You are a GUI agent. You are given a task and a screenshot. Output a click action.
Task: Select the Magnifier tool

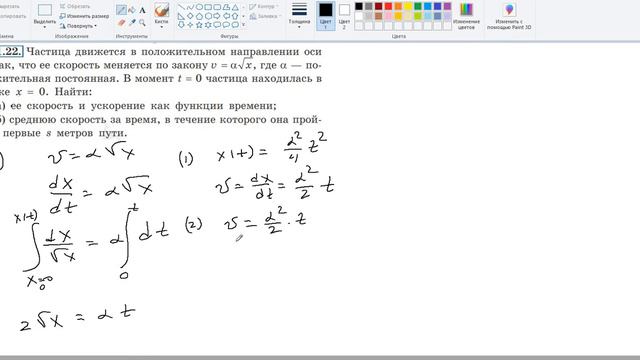[x=142, y=23]
